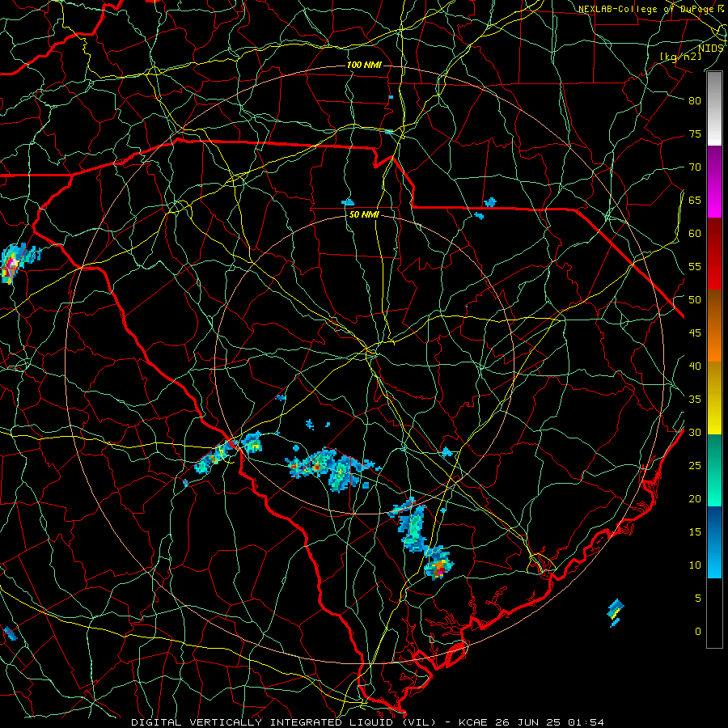728x728 pixels.
Task: Select the blue segment of the color bar
Action: pos(714,542)
